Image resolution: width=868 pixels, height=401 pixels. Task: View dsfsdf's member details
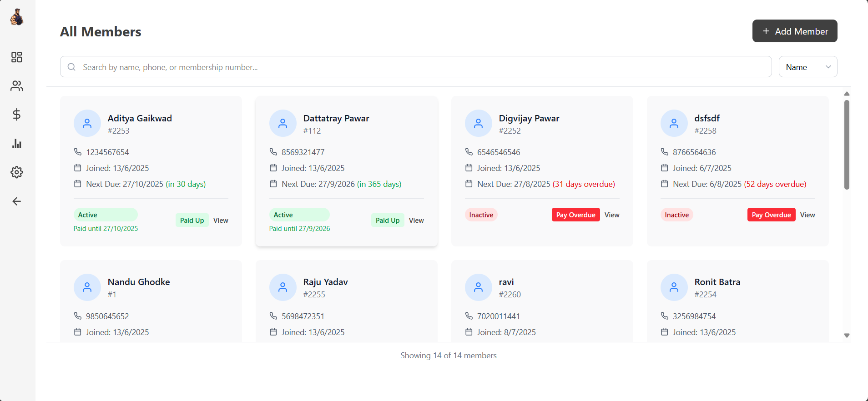(x=807, y=215)
